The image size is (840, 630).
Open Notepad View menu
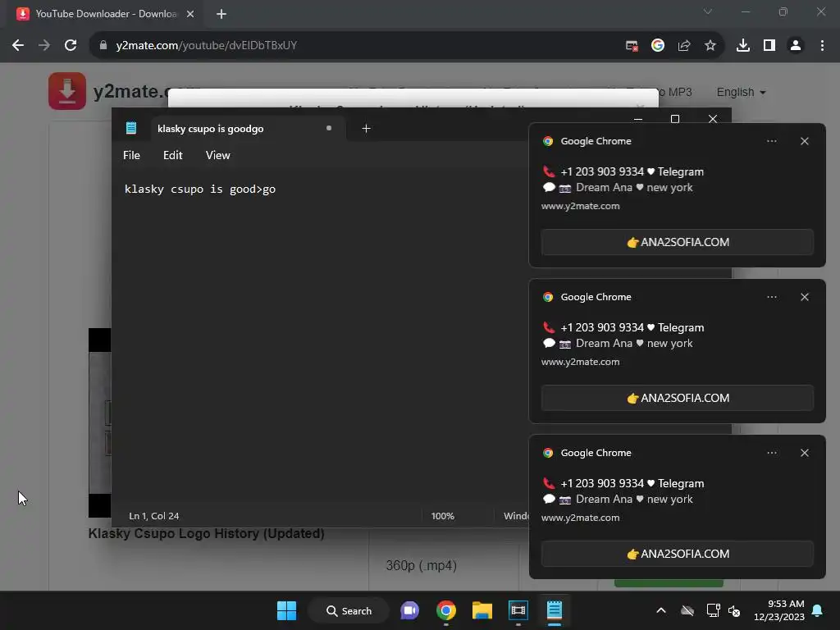click(x=217, y=155)
